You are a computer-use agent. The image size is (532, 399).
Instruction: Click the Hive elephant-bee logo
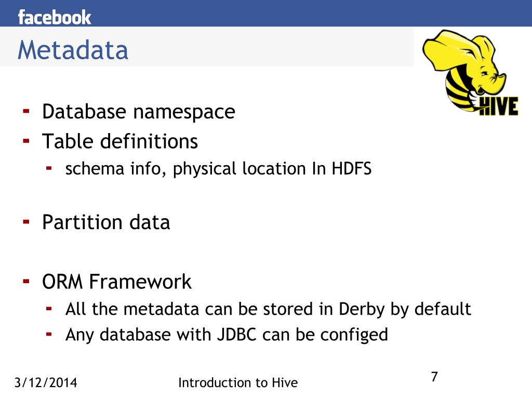click(x=470, y=73)
